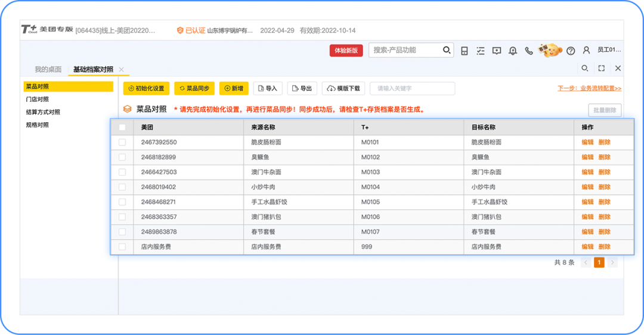The width and height of the screenshot is (644, 335).
Task: Click the fullscreen expand icon
Action: coord(602,69)
